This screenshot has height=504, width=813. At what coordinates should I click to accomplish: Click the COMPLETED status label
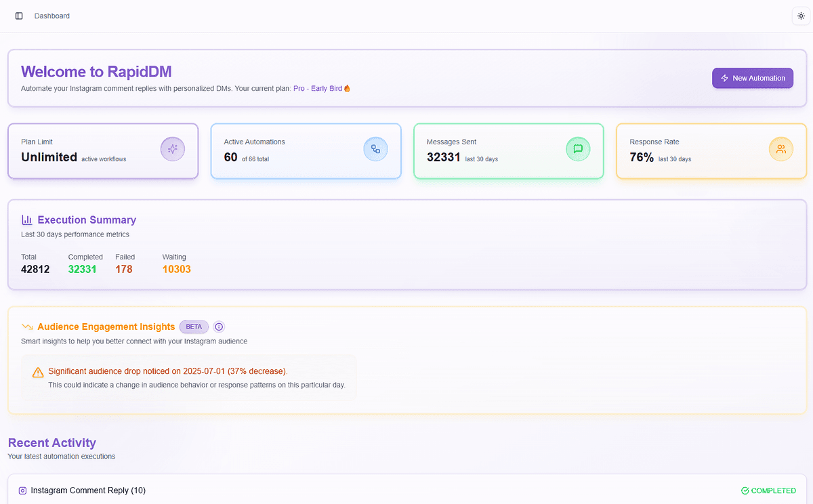(774, 490)
